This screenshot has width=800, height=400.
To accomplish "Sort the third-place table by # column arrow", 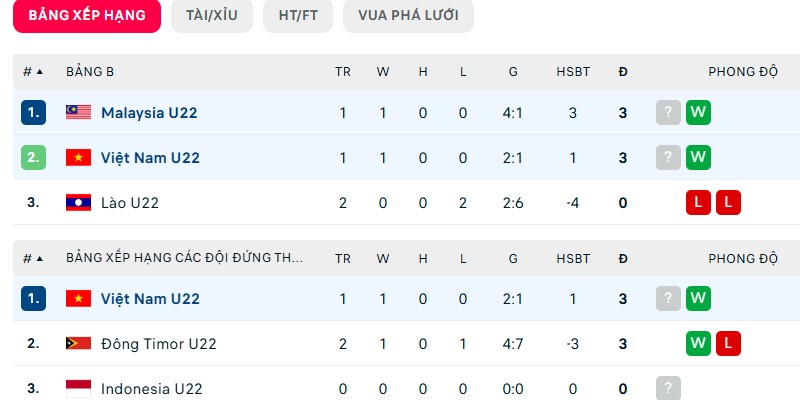I will tap(40, 258).
